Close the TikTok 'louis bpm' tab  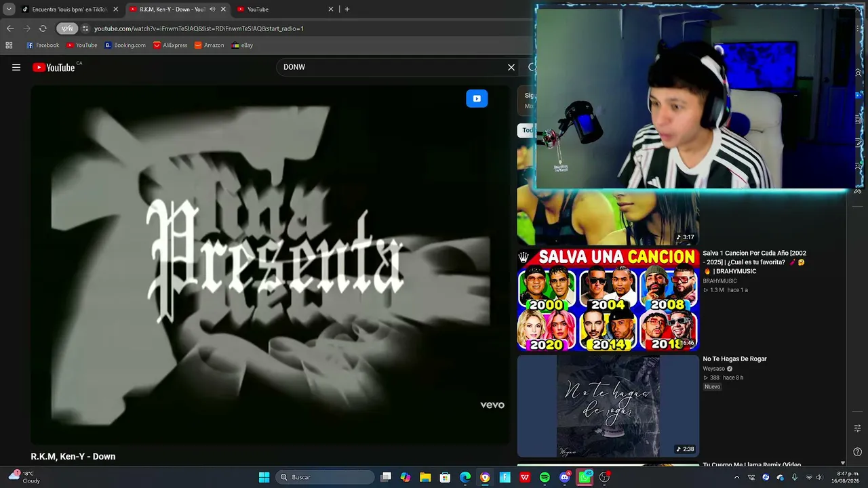[x=115, y=9]
